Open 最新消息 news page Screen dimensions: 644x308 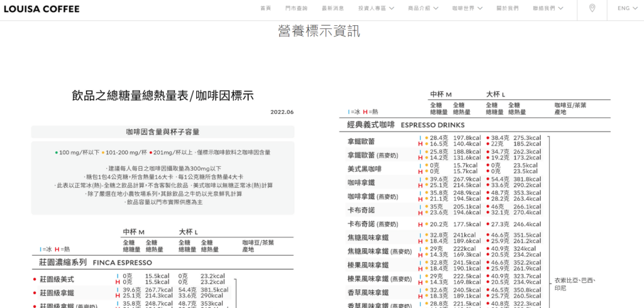(333, 8)
